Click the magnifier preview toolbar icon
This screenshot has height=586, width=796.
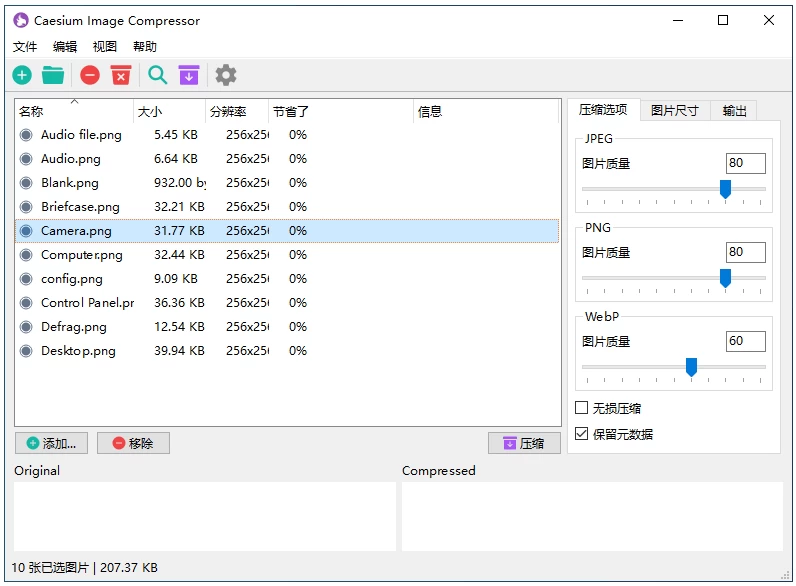tap(158, 75)
